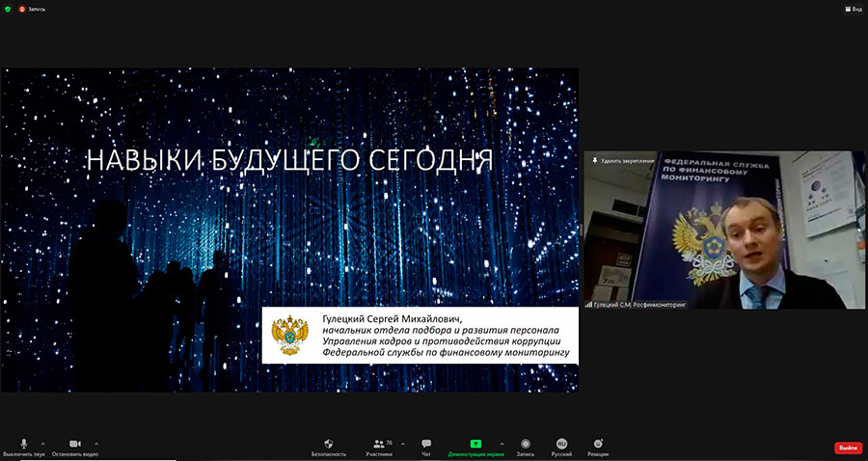868x461 pixels.
Task: Leave the meeting with Выйти
Action: pyautogui.click(x=848, y=447)
